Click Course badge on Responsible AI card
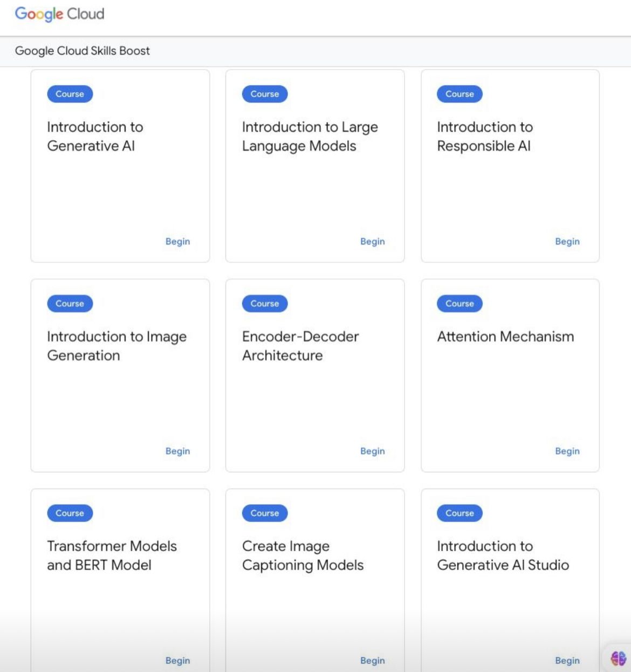 [459, 94]
